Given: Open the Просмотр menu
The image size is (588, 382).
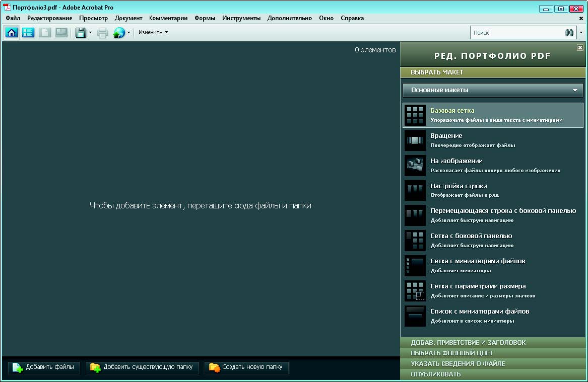Looking at the screenshot, I should (93, 18).
